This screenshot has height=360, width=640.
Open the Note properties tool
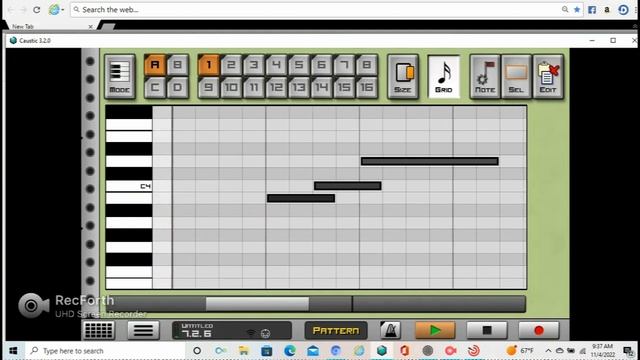[485, 77]
